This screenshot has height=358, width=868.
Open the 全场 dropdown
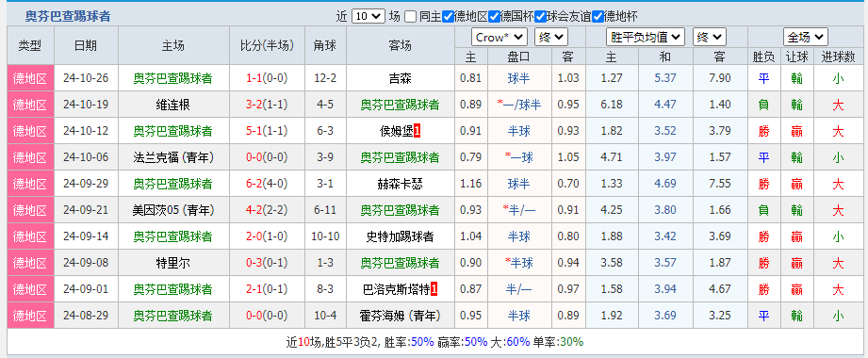[806, 38]
